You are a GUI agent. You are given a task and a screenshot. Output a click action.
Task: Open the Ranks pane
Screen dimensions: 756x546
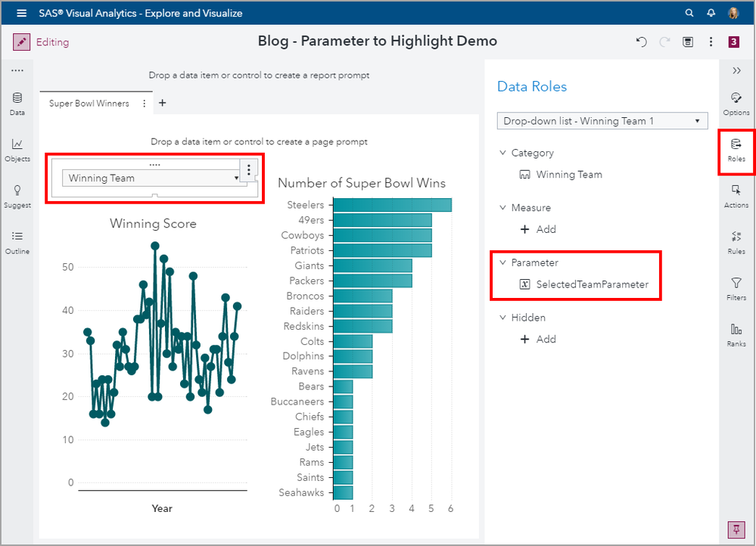point(736,335)
